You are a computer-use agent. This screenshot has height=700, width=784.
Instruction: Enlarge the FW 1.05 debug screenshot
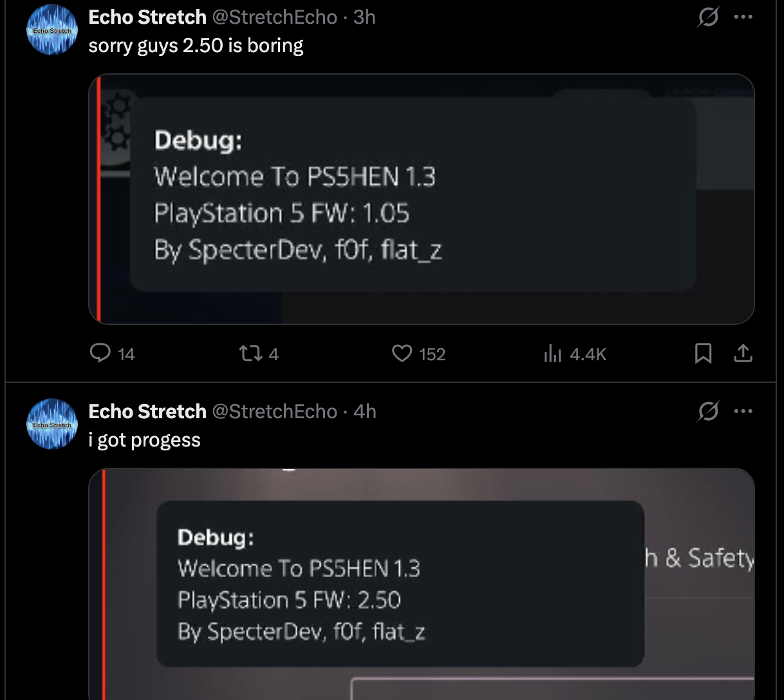pyautogui.click(x=422, y=199)
